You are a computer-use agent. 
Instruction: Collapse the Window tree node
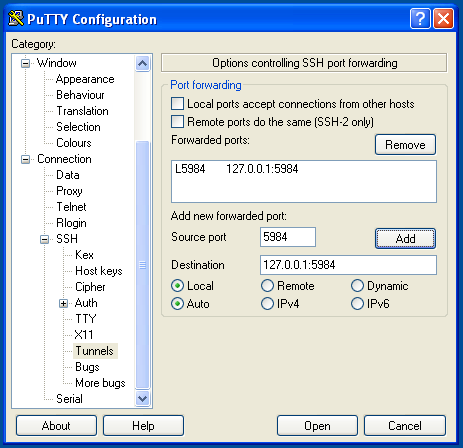click(26, 63)
